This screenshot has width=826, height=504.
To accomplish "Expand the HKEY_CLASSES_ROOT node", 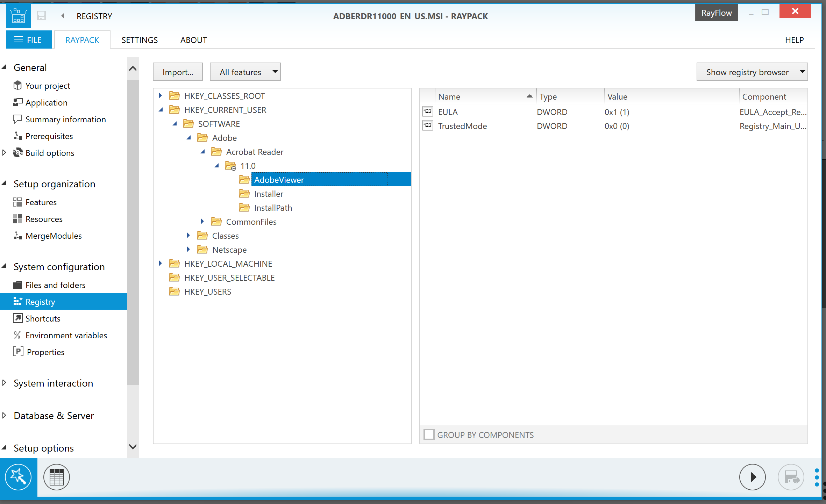I will pos(161,95).
